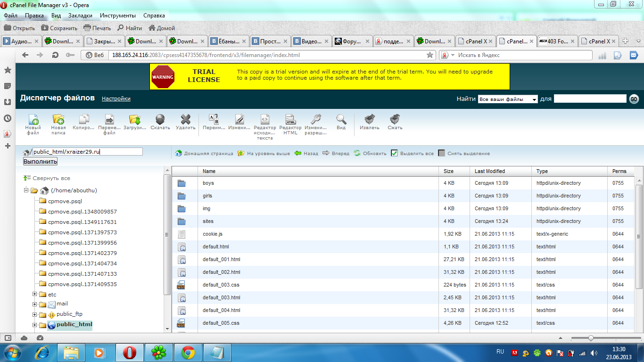Viewport: 644px width, 362px height.
Task: Click the Copy (Копиро...) toolbar icon
Action: (84, 119)
